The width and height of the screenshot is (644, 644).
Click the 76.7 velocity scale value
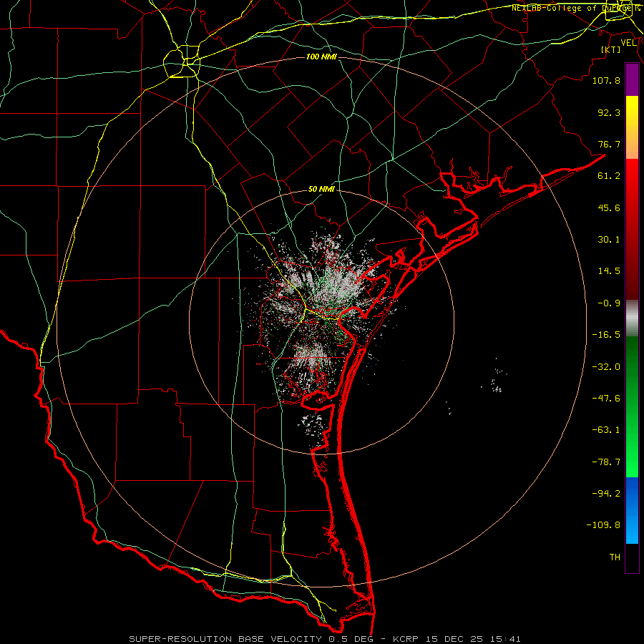[x=609, y=144]
